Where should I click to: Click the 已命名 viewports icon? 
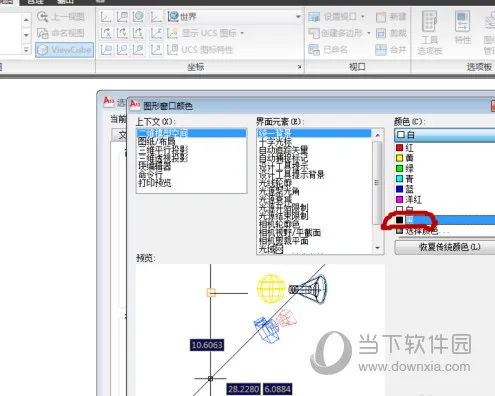click(x=314, y=50)
